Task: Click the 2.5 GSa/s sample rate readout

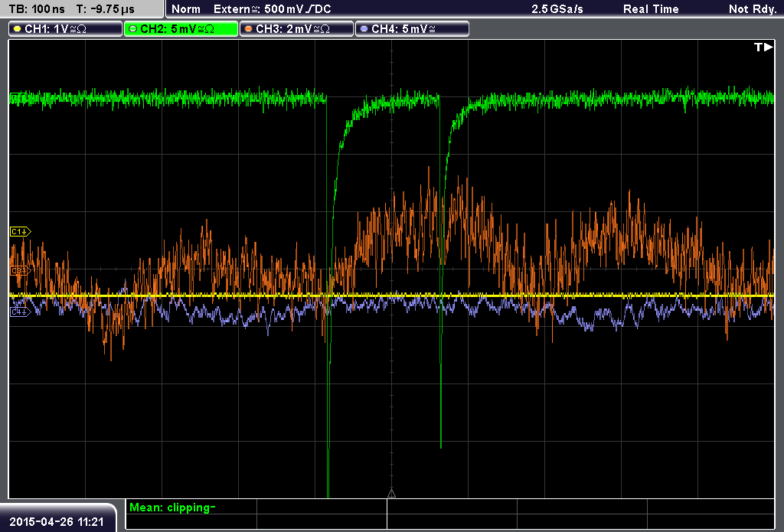Action: pyautogui.click(x=557, y=9)
